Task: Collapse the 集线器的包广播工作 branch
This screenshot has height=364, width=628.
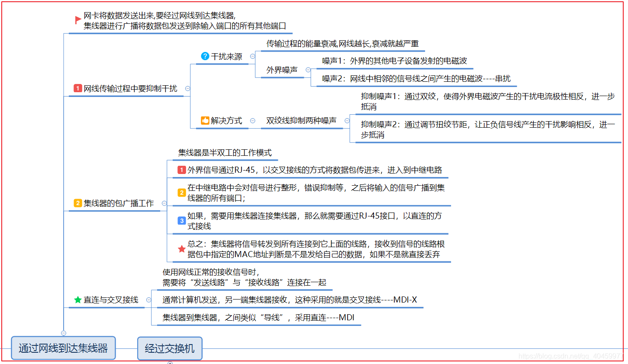Action: 164,203
